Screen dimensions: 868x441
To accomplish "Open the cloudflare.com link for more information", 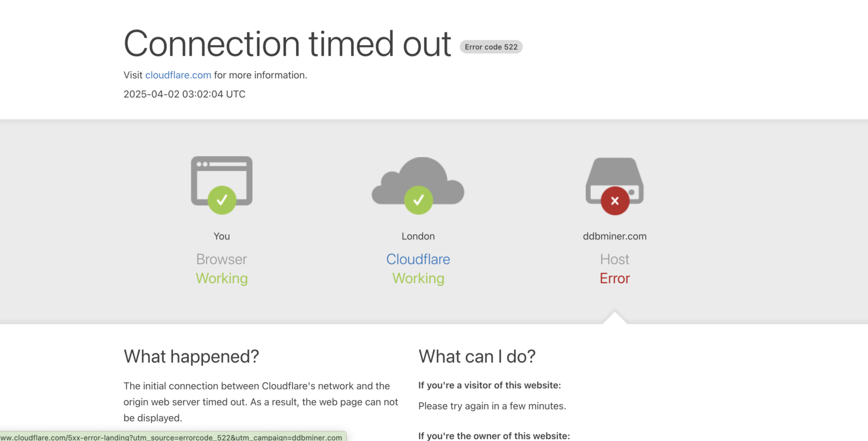I will [178, 75].
